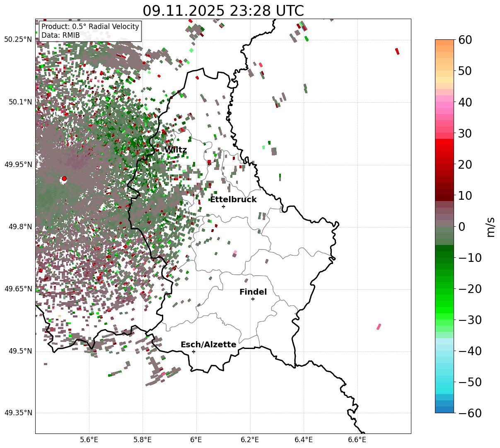Click the 6.6°E longitude label
The width and height of the screenshot is (500, 448).
357,440
